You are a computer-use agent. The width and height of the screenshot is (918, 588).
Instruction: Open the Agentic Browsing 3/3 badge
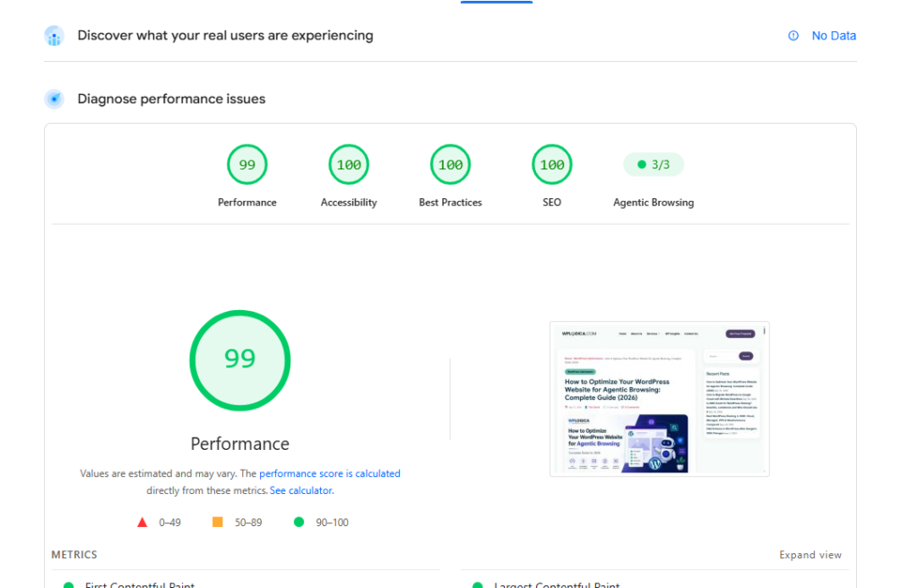(654, 165)
